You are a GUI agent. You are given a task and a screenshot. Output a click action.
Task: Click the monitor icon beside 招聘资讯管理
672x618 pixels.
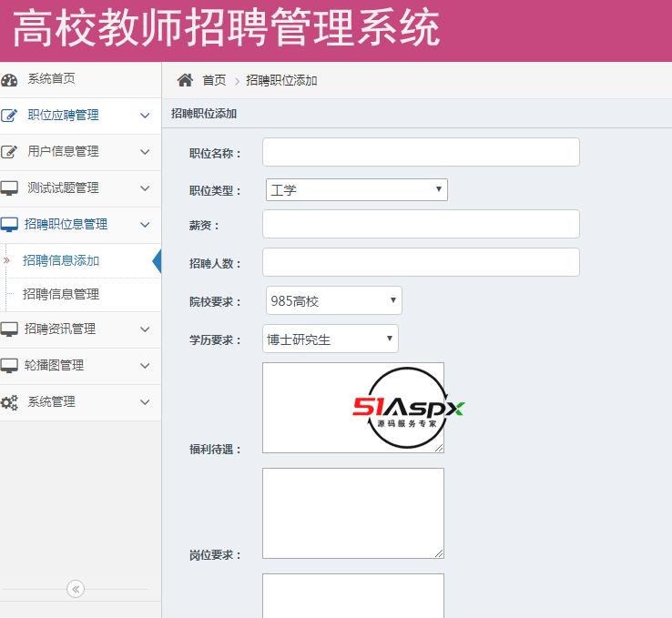coord(9,329)
